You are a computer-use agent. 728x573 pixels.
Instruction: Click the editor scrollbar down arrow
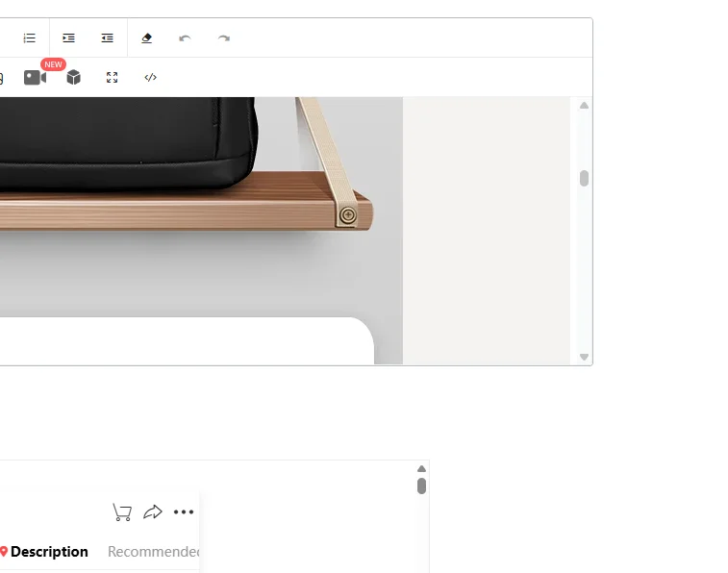(x=584, y=357)
